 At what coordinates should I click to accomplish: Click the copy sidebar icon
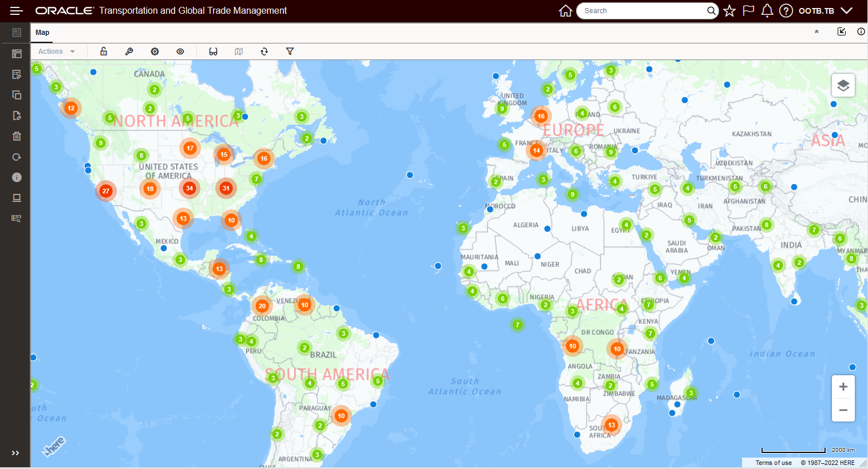coord(17,95)
